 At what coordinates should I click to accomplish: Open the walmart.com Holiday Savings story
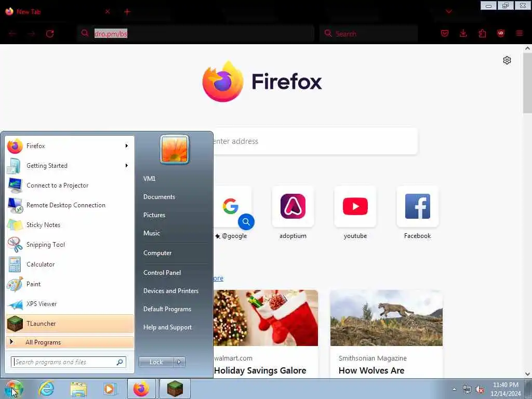tap(265, 334)
